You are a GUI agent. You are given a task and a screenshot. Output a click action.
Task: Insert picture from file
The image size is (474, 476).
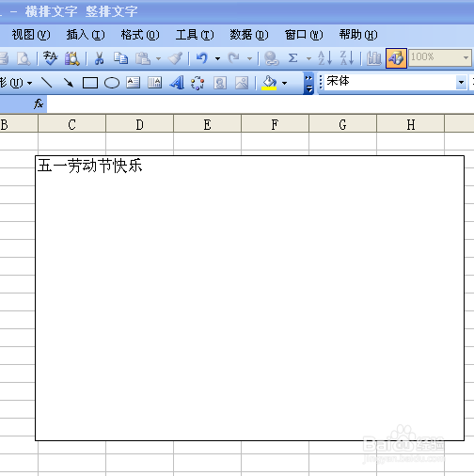tap(242, 83)
